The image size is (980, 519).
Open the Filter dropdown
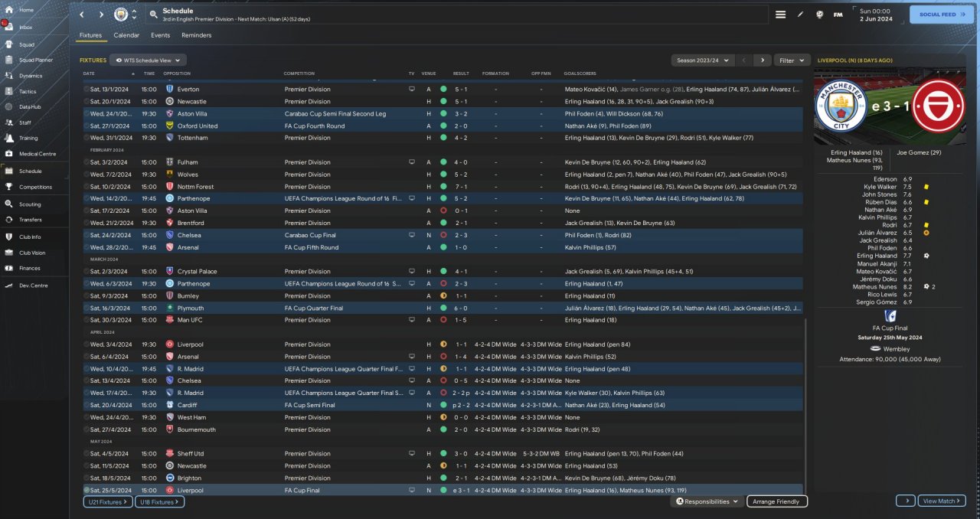792,60
